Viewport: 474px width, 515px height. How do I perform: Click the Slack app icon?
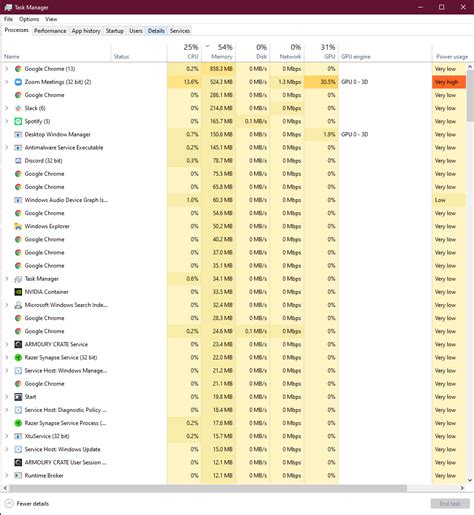[x=18, y=108]
